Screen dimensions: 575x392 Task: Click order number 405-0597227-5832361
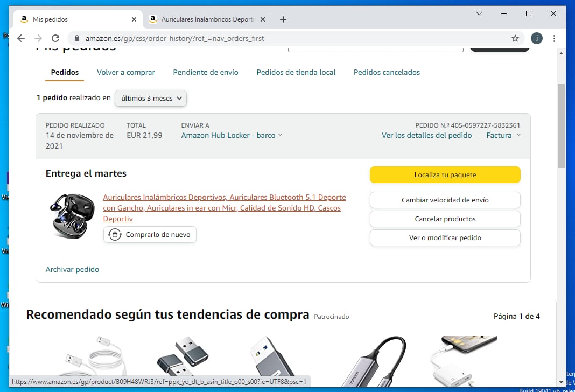[x=485, y=125]
